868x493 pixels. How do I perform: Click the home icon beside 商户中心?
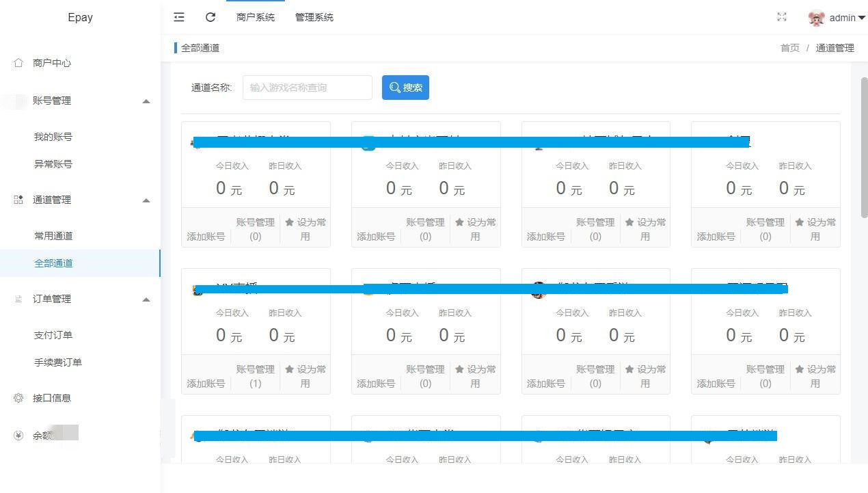click(x=18, y=63)
